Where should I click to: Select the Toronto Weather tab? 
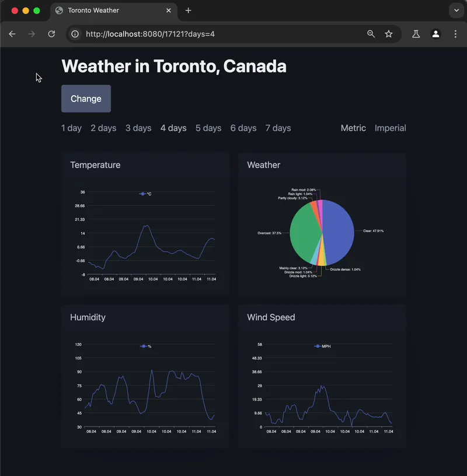point(93,10)
